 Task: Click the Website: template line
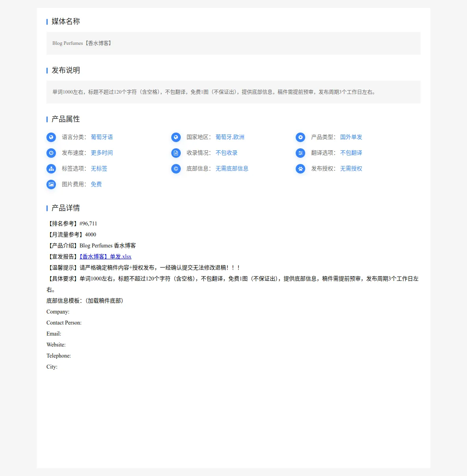(56, 345)
